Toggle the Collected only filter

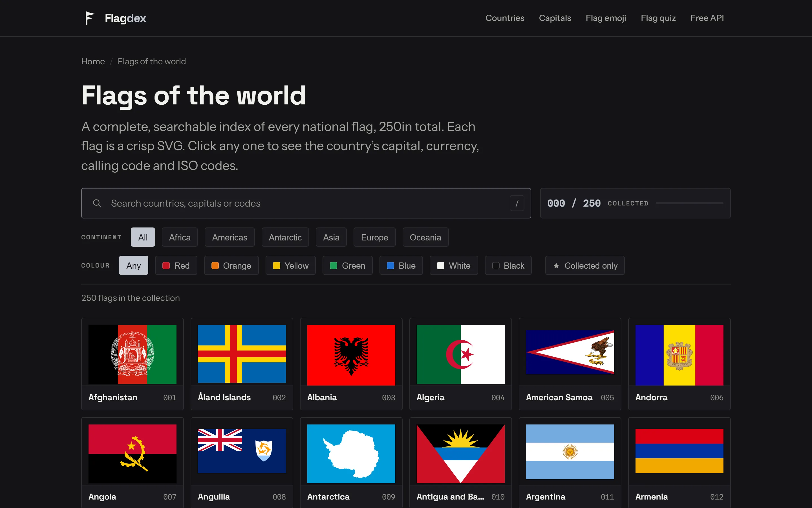tap(584, 265)
